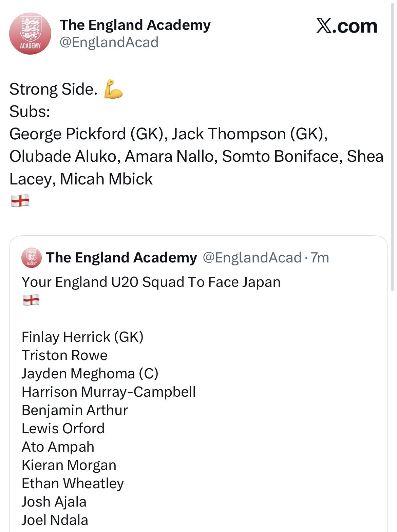Click the Harrison Murray-Campbell line
The height and width of the screenshot is (532, 397).
point(109,392)
